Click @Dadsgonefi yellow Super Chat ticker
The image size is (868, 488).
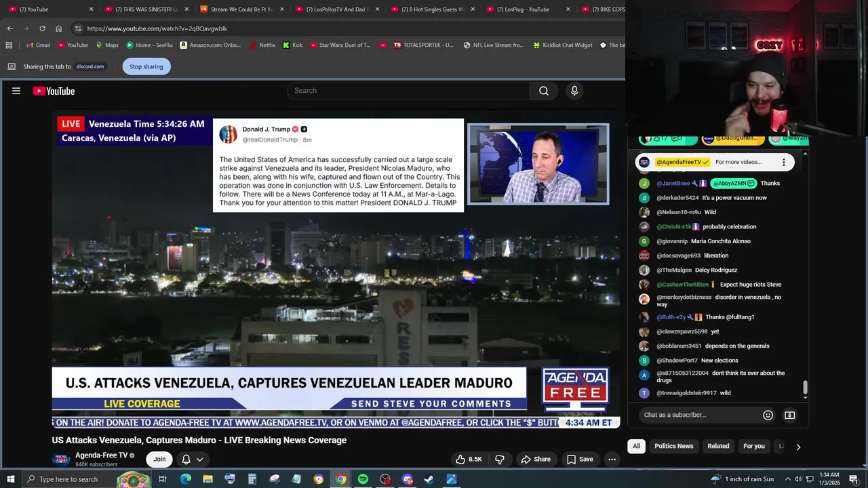tap(734, 139)
